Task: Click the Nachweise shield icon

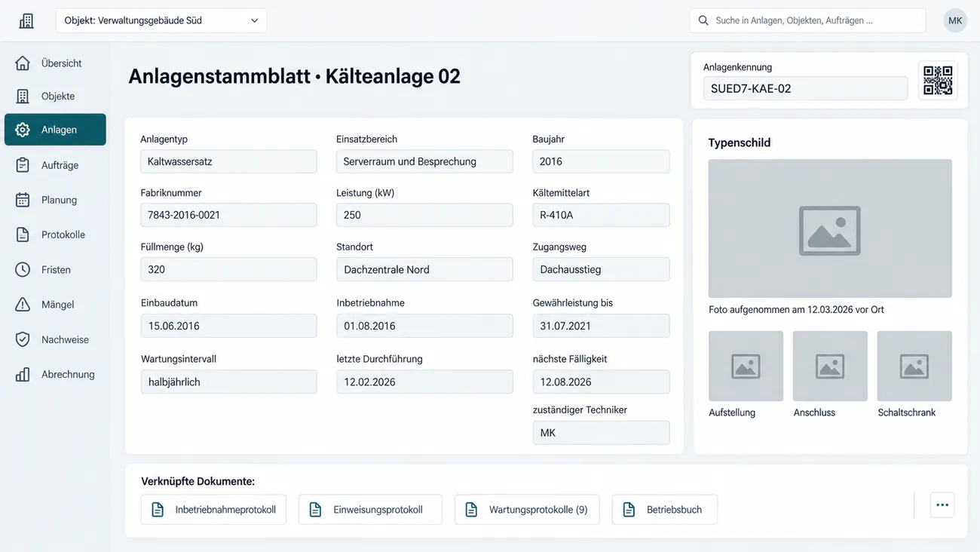Action: click(23, 339)
